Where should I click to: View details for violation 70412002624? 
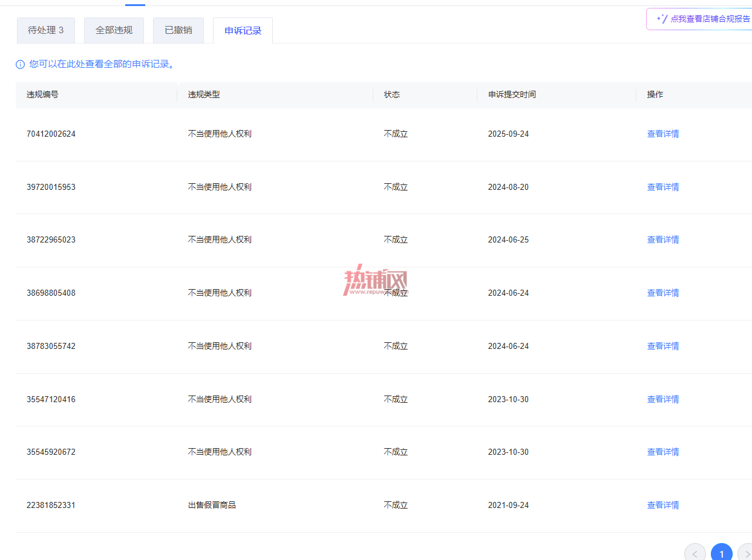click(x=663, y=134)
